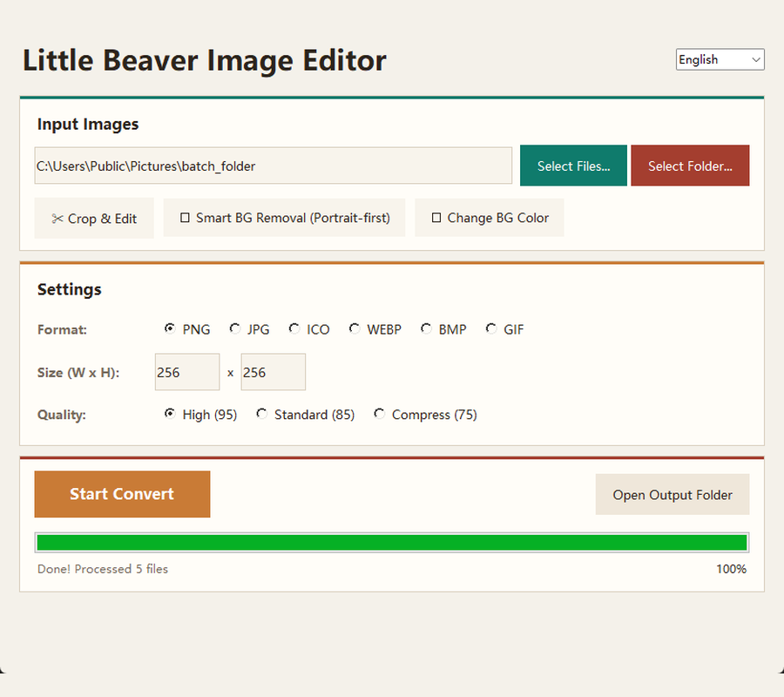
Task: Click the Select Files button
Action: tap(573, 166)
